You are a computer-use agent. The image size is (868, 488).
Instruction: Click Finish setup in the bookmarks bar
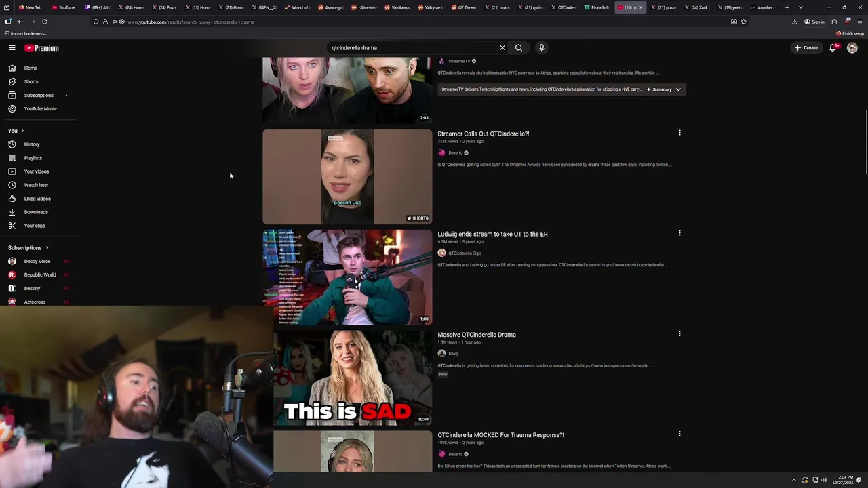click(x=850, y=33)
